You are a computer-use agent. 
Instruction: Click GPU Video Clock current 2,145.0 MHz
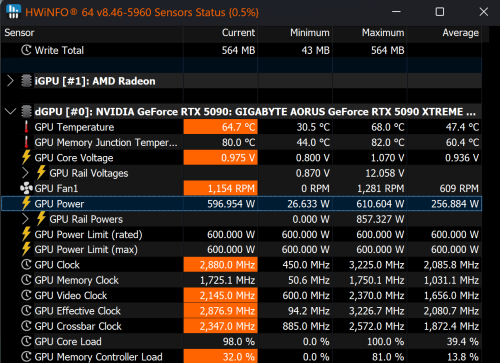tap(227, 296)
